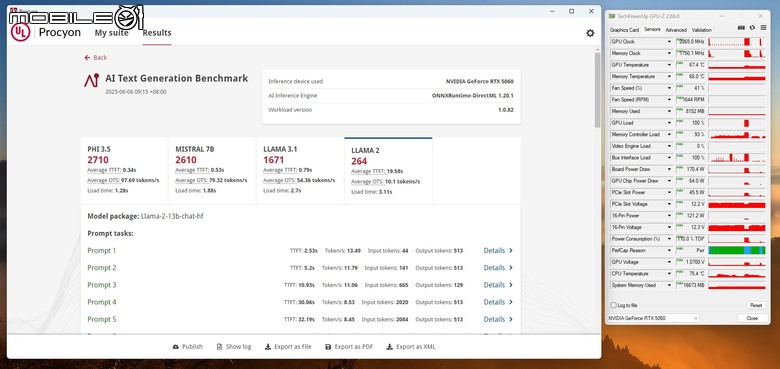Click Prompt 3 Details chevron arrow
Viewport: 780px width, 369px height.
(x=511, y=285)
